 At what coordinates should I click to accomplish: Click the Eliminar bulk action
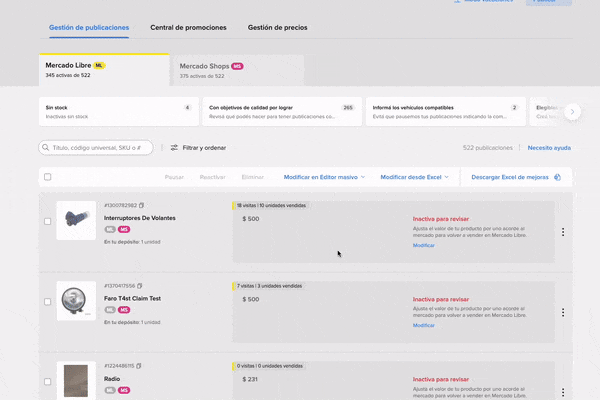(x=253, y=177)
